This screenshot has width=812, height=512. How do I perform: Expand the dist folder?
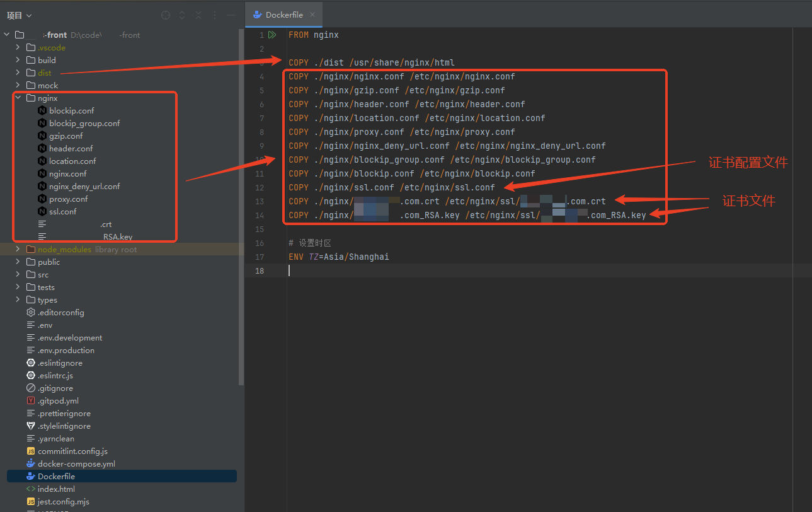[18, 73]
